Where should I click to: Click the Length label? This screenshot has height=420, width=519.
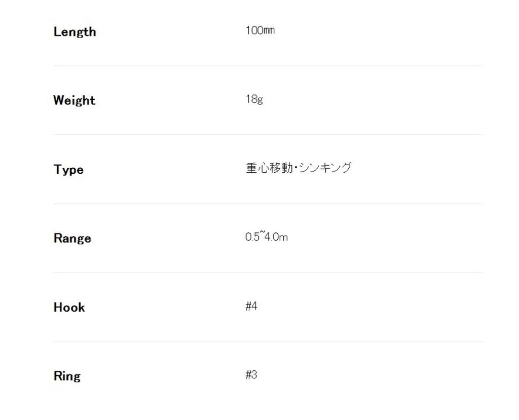(x=75, y=32)
